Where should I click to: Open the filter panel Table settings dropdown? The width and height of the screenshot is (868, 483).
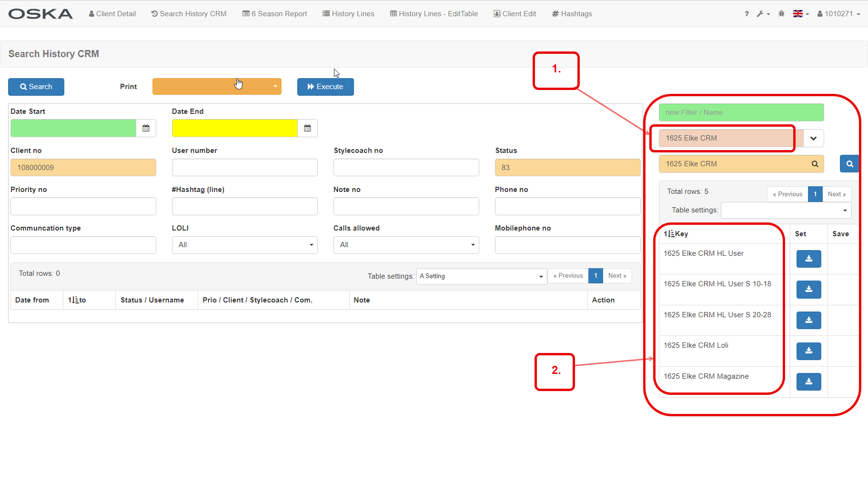tap(786, 210)
